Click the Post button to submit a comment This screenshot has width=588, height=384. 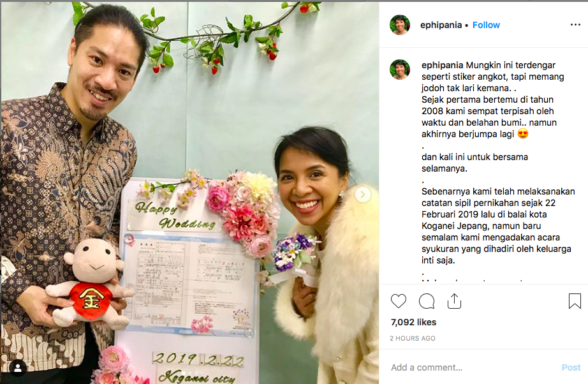571,367
